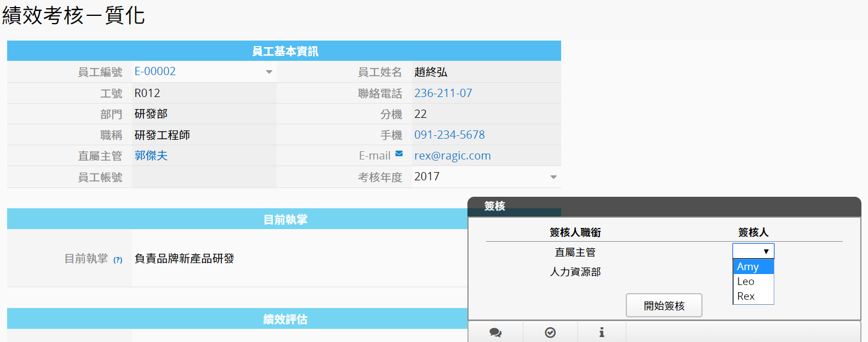The width and height of the screenshot is (868, 342).
Task: Click the phone number 236-211-07
Action: (443, 93)
